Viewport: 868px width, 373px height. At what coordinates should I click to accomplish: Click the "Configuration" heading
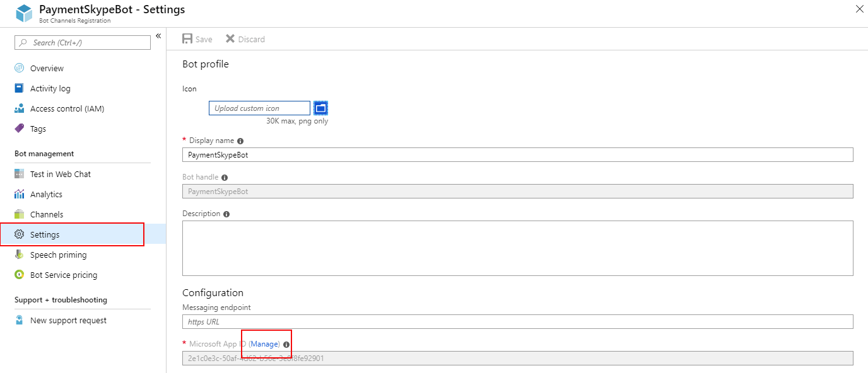point(213,293)
